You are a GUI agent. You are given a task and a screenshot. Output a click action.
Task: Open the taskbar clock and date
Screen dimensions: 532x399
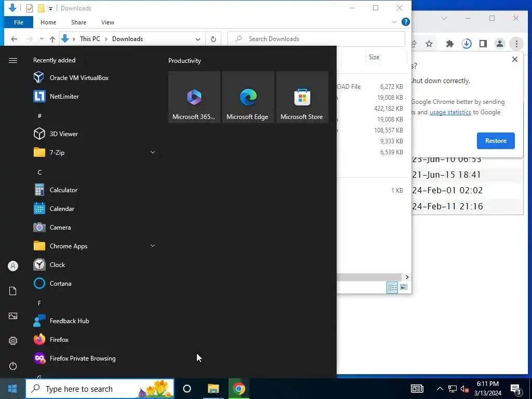487,389
